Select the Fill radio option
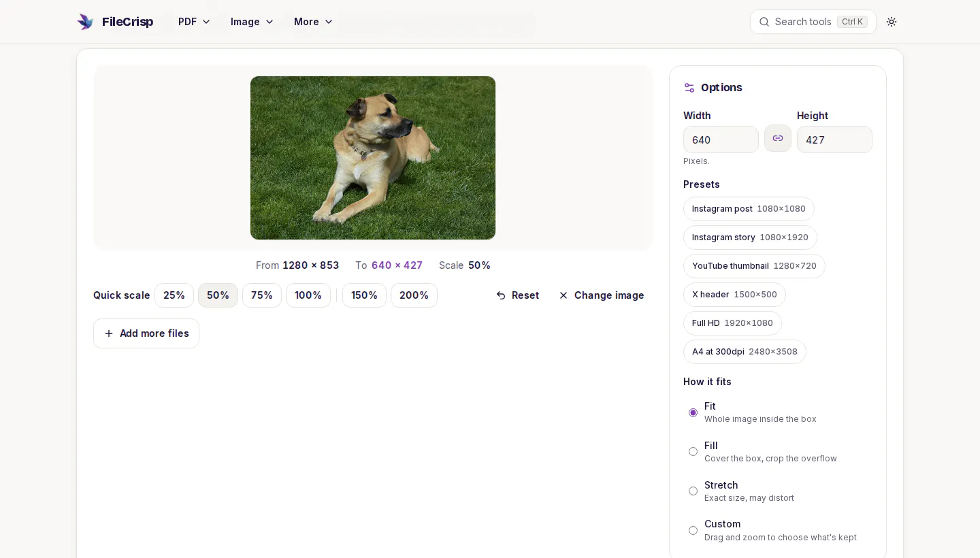Viewport: 980px width, 558px height. coord(693,452)
